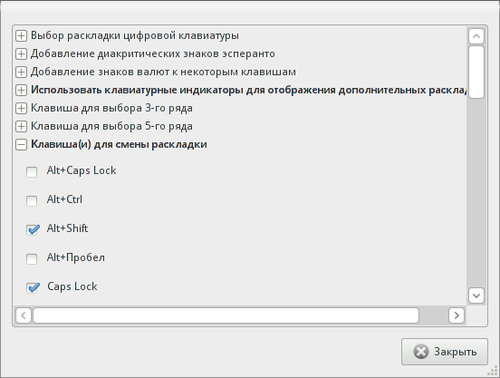Expand "Добавление диакритических знаков эсперанто" section
This screenshot has width=500, height=378.
pyautogui.click(x=21, y=54)
